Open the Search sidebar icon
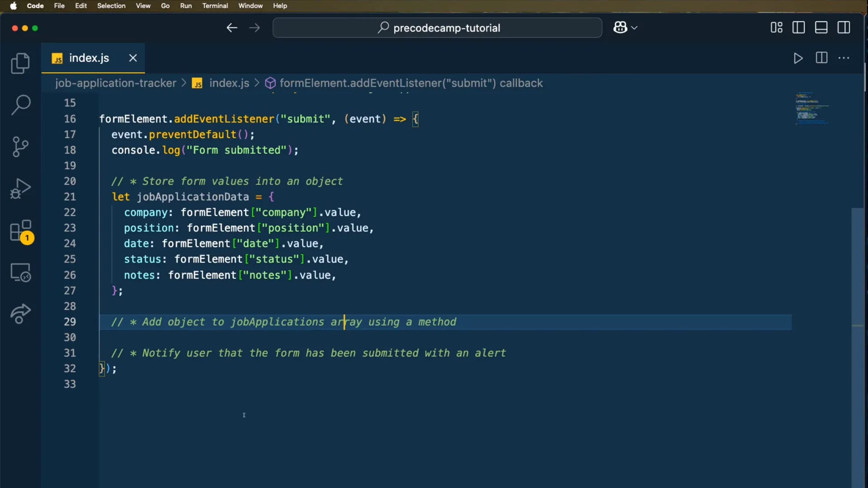The height and width of the screenshot is (488, 868). coord(20,105)
